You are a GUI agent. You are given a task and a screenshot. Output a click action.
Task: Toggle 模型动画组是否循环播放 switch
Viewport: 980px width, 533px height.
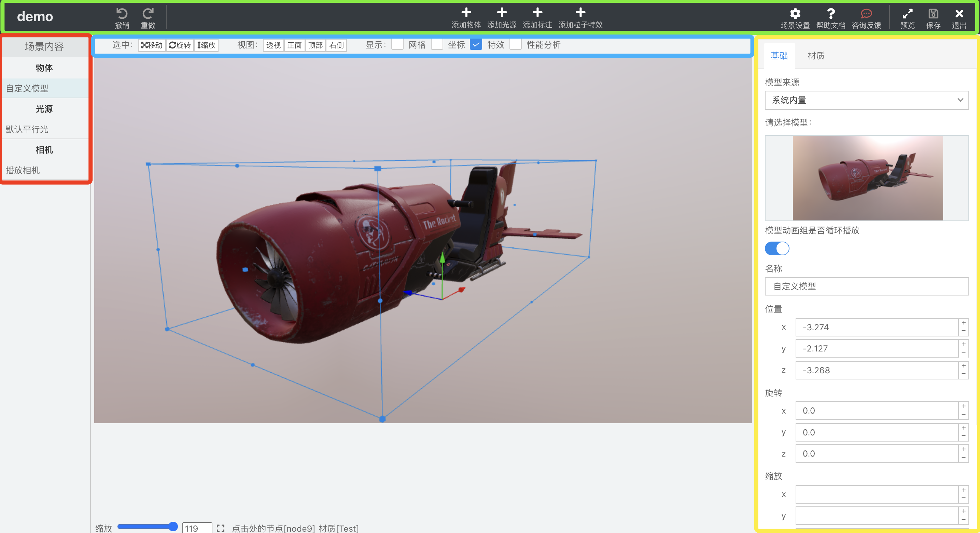tap(777, 249)
